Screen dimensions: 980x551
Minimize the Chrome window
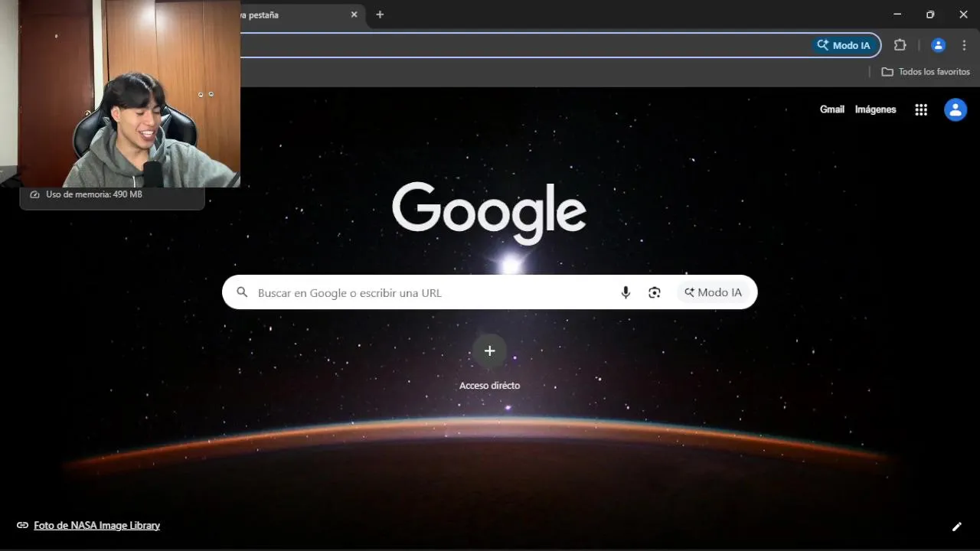(897, 15)
